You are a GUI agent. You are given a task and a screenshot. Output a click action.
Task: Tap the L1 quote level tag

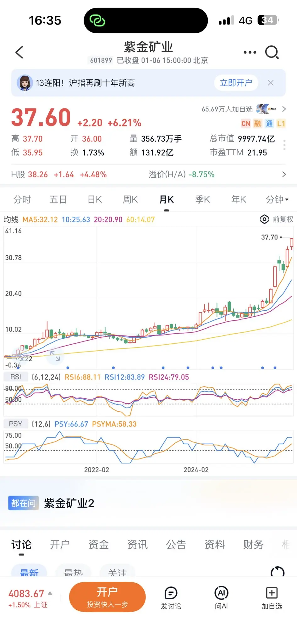pos(281,124)
